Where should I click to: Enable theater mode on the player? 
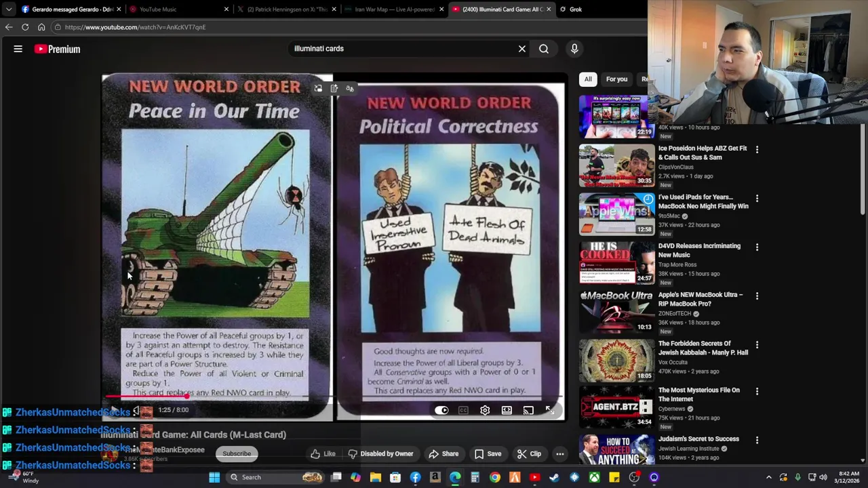point(507,410)
